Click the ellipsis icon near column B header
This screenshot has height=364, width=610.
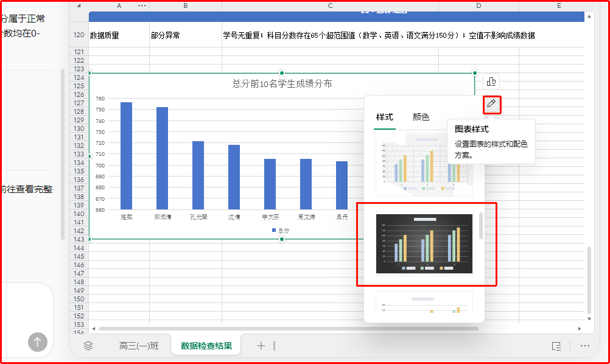141,5
